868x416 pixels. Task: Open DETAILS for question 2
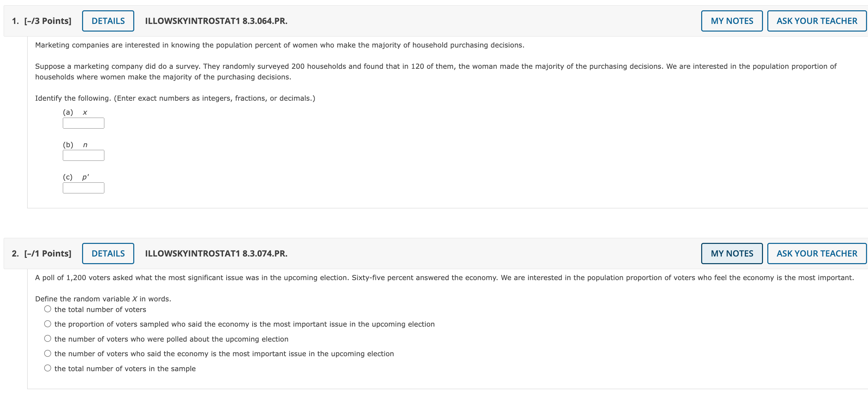click(x=108, y=253)
